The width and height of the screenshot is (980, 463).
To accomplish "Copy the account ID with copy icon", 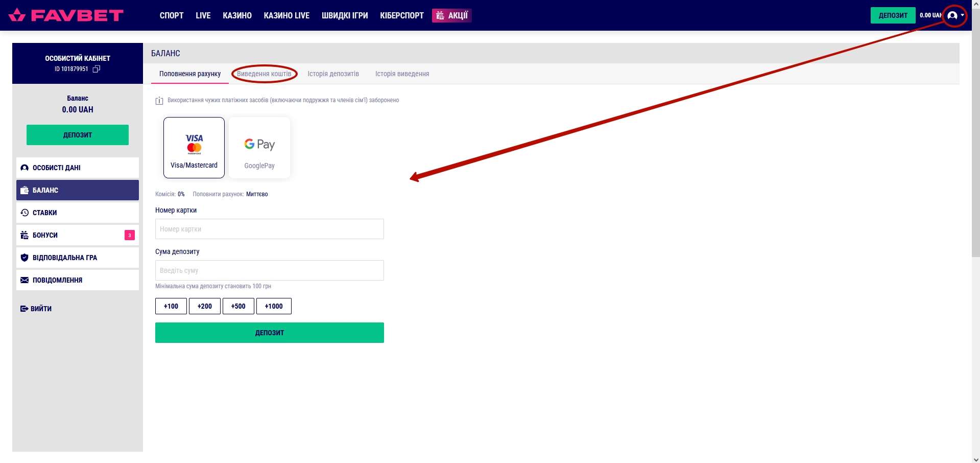I will point(97,69).
